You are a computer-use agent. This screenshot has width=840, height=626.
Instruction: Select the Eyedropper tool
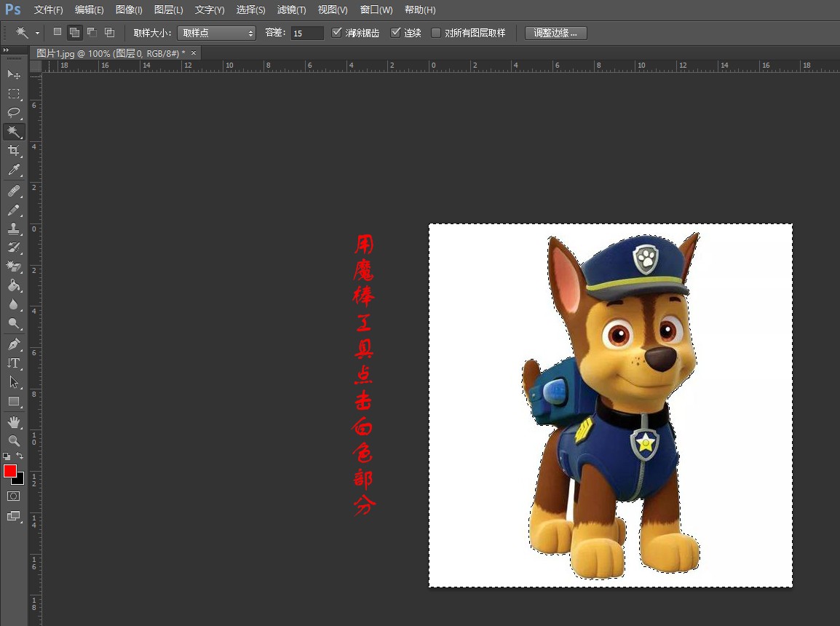point(13,170)
